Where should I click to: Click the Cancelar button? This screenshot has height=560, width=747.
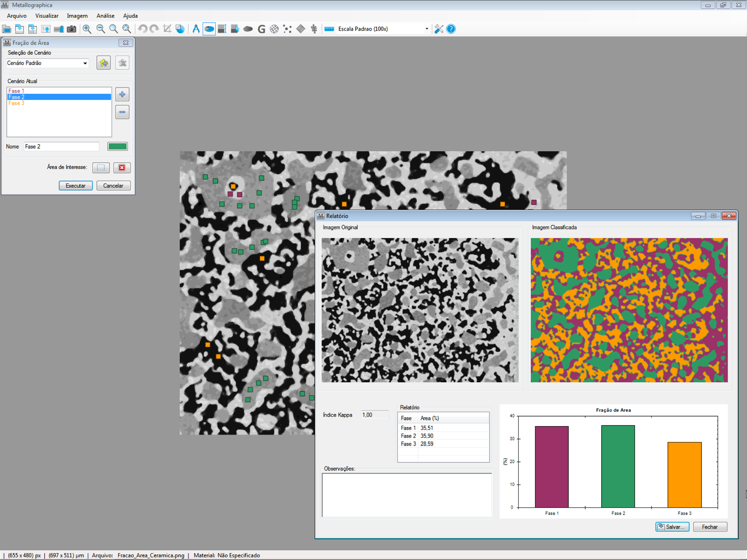[x=113, y=186]
